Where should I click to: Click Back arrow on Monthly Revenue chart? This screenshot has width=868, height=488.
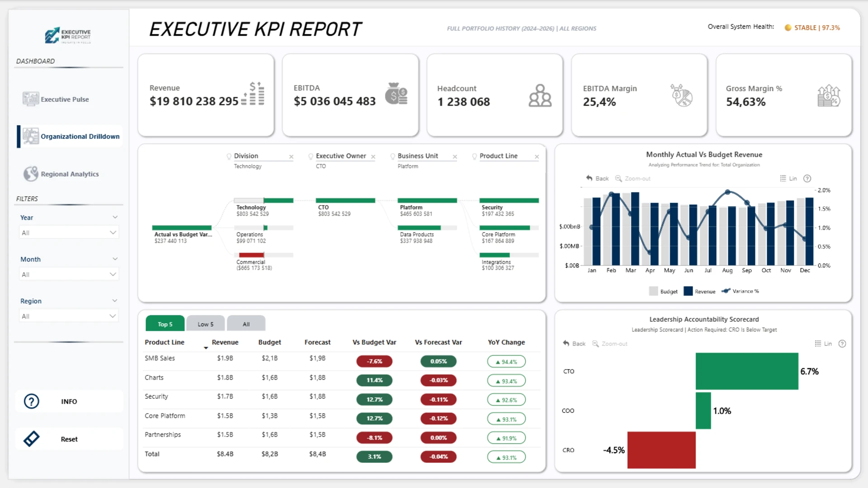click(589, 178)
